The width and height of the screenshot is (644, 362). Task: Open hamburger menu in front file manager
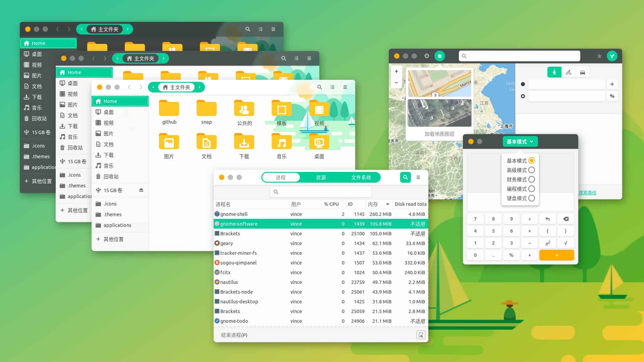(345, 87)
